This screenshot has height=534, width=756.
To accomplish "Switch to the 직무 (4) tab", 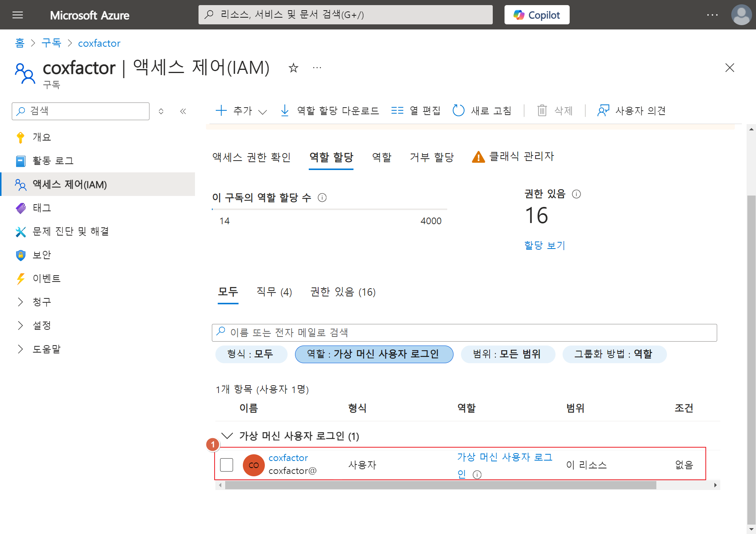I will point(274,292).
